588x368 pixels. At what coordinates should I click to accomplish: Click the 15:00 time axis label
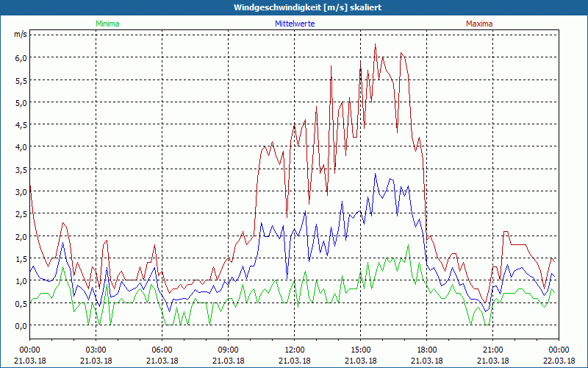click(x=360, y=350)
